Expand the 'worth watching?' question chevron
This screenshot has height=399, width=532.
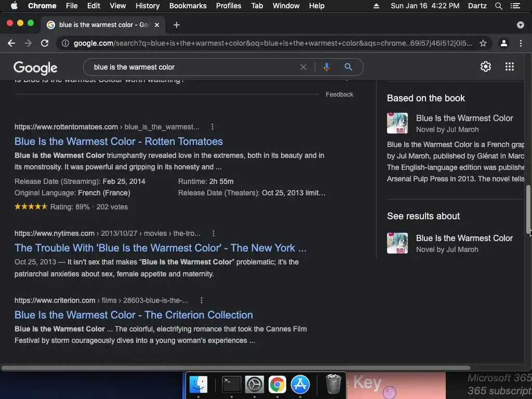(x=347, y=81)
